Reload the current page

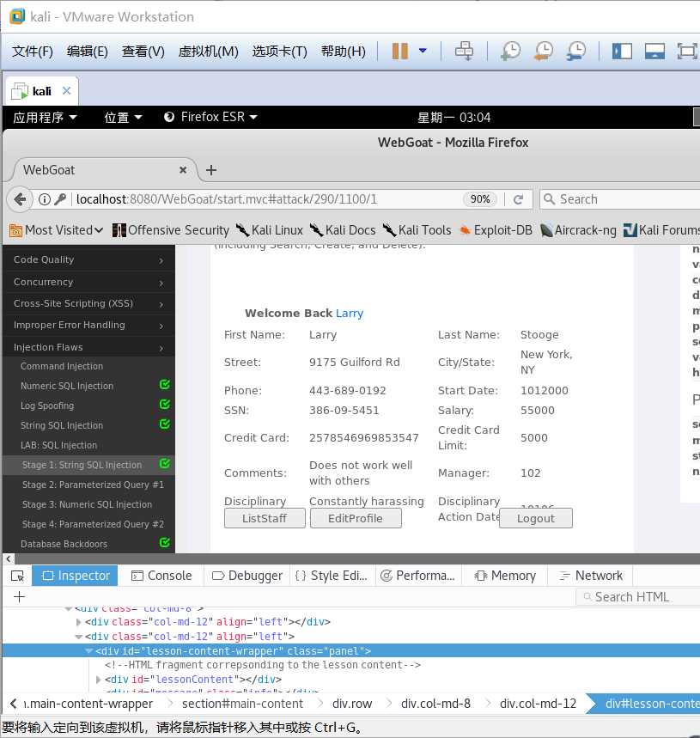[x=518, y=199]
